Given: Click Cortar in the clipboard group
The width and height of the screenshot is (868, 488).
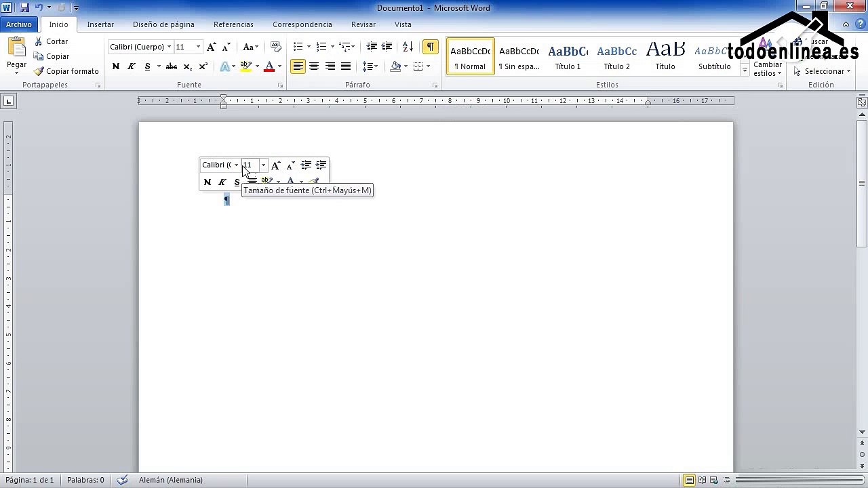Looking at the screenshot, I should pos(52,41).
